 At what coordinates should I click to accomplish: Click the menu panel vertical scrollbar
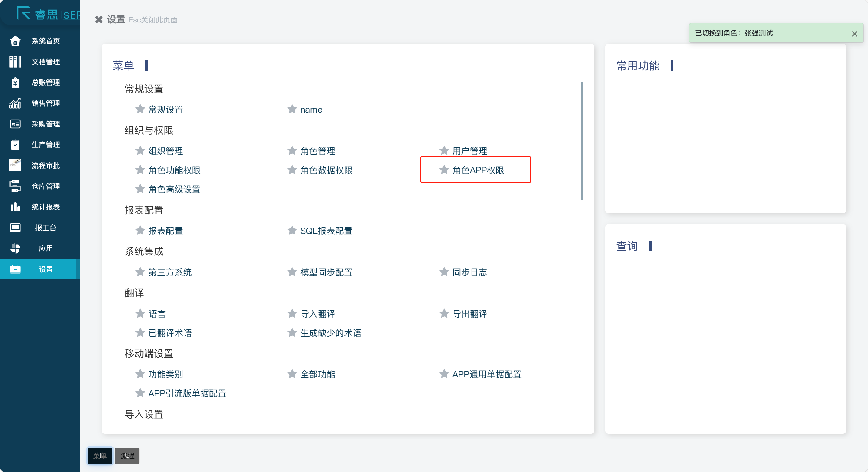tap(582, 140)
